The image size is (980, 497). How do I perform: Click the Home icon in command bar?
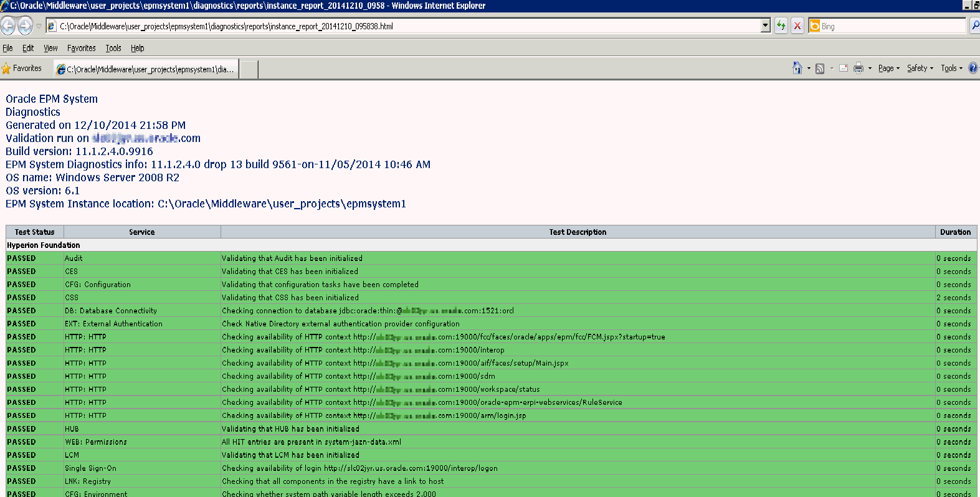point(797,68)
